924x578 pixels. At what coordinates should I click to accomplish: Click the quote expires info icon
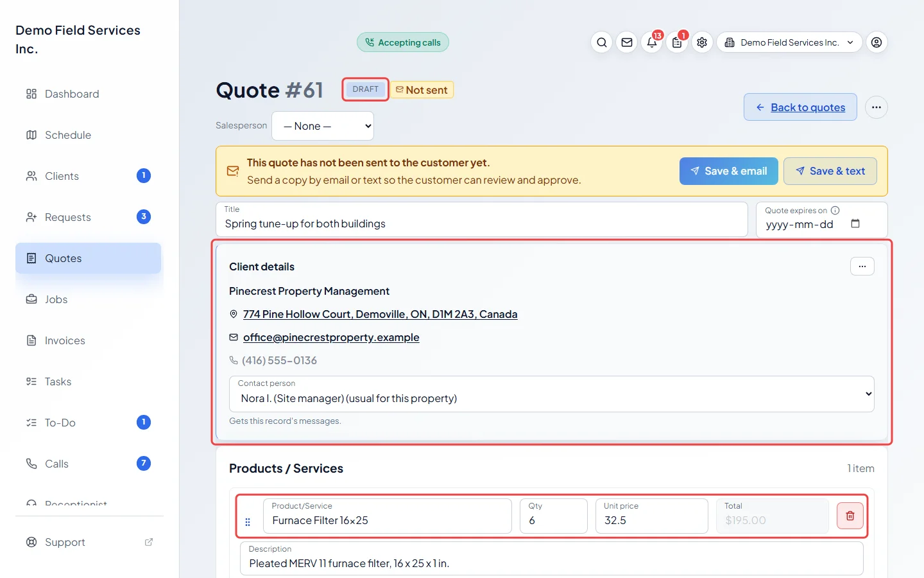[x=835, y=210]
